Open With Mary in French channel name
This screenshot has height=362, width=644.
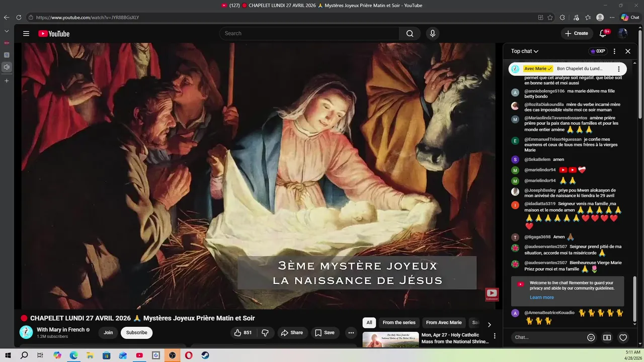(x=61, y=330)
